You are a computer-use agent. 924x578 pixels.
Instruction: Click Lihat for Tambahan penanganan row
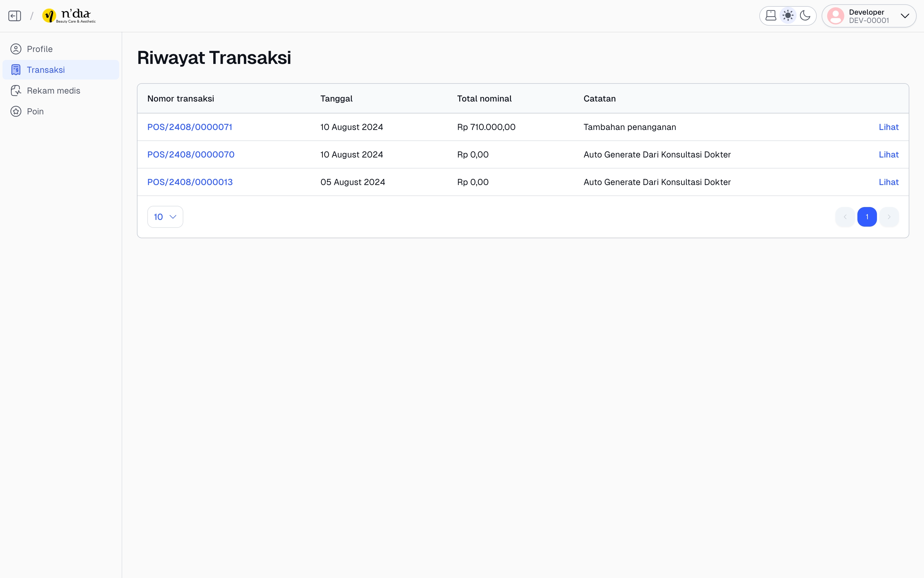click(889, 127)
